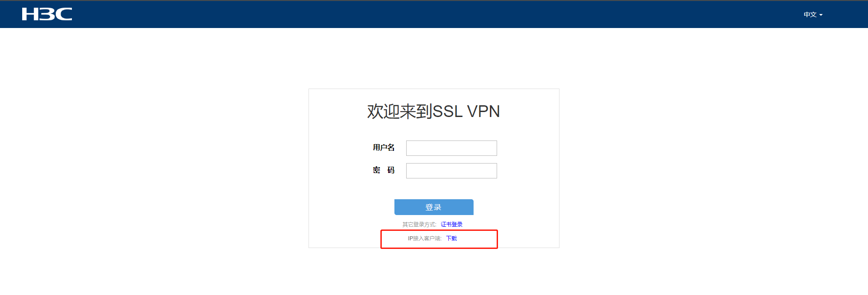
Task: Click the 欢迎来到SSL VPN heading
Action: point(433,111)
